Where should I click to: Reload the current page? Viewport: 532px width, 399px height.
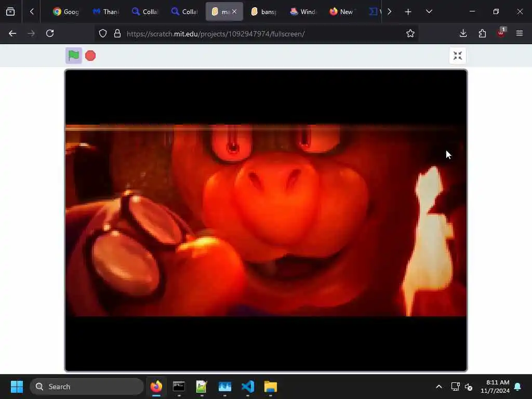tap(50, 34)
